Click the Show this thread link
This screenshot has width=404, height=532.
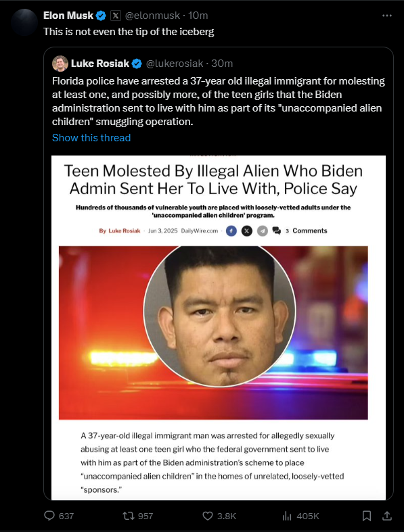coord(91,138)
